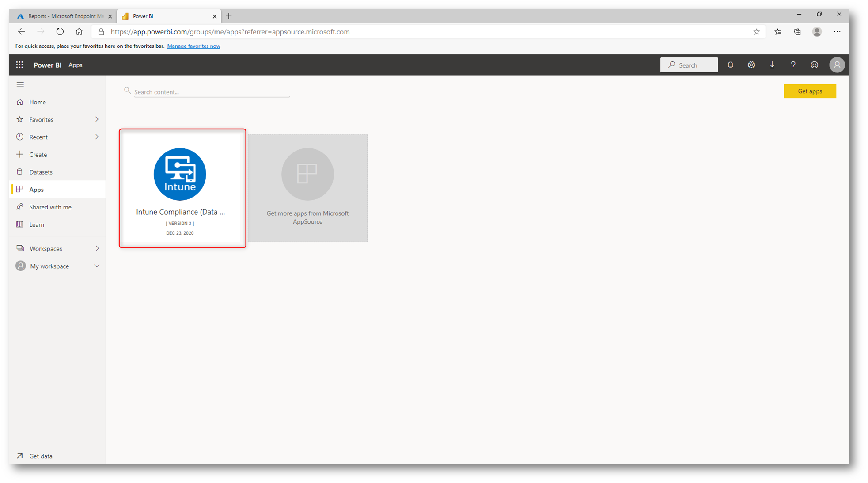Click the grey AppSource tile icon
The image size is (868, 483).
(x=307, y=174)
